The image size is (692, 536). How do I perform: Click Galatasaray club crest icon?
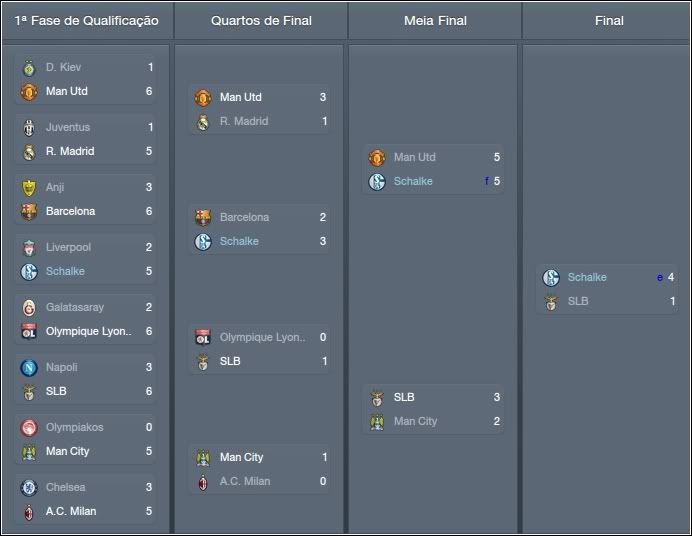pyautogui.click(x=29, y=307)
